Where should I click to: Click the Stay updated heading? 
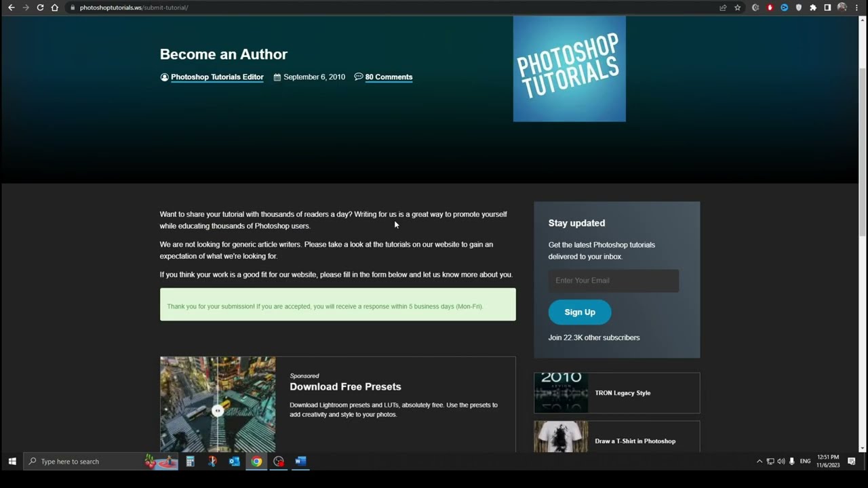tap(576, 223)
